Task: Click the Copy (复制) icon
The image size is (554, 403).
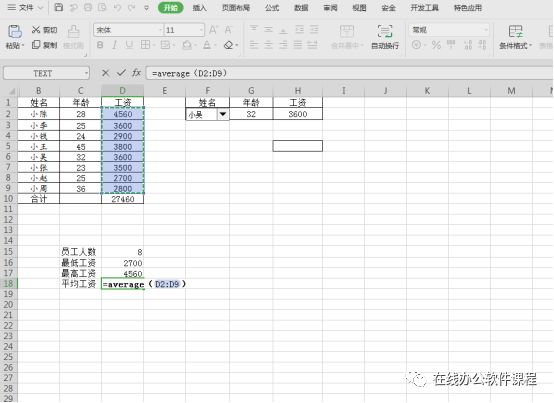Action: [36, 45]
